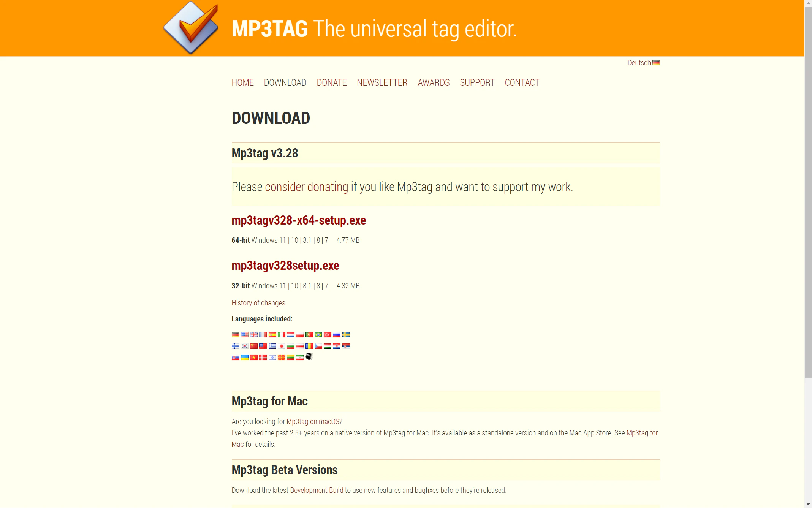Open the SUPPORT navigation item

click(477, 82)
